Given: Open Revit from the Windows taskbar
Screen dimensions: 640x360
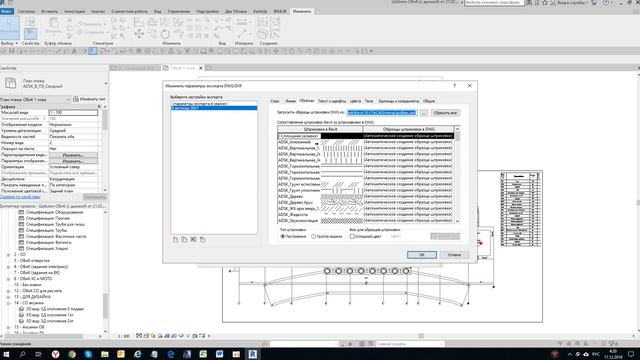Looking at the screenshot, I should tap(253, 354).
